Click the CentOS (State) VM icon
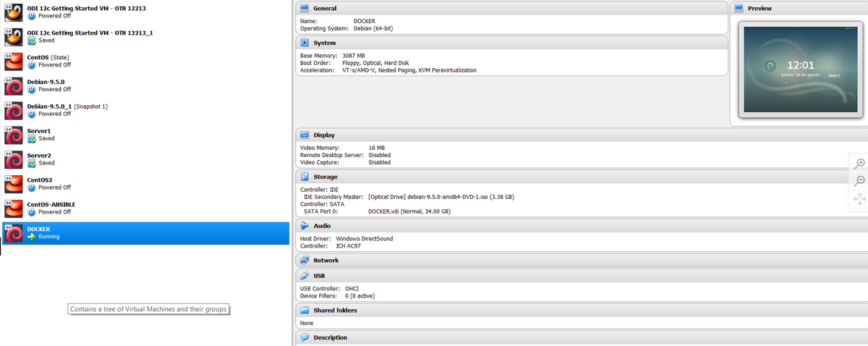The width and height of the screenshot is (868, 346). pos(13,61)
